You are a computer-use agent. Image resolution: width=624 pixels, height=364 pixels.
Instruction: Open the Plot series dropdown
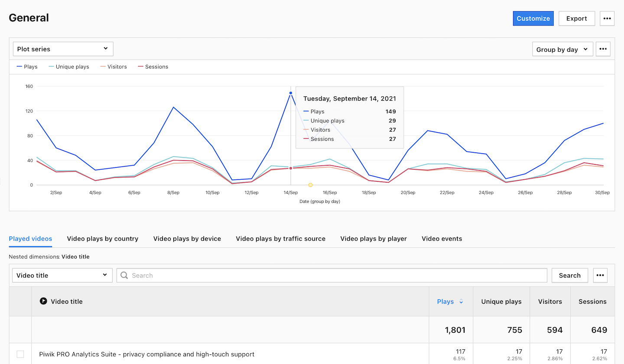click(63, 49)
